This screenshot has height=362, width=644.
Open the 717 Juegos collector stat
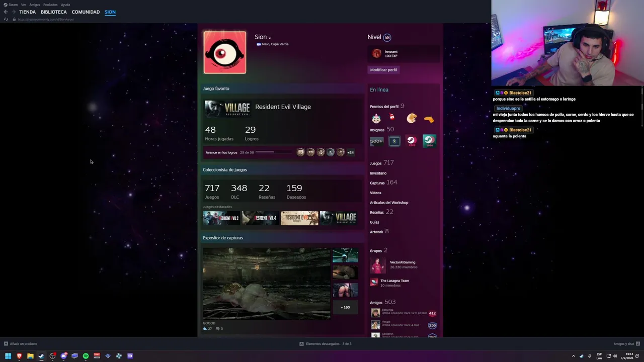[x=212, y=191]
